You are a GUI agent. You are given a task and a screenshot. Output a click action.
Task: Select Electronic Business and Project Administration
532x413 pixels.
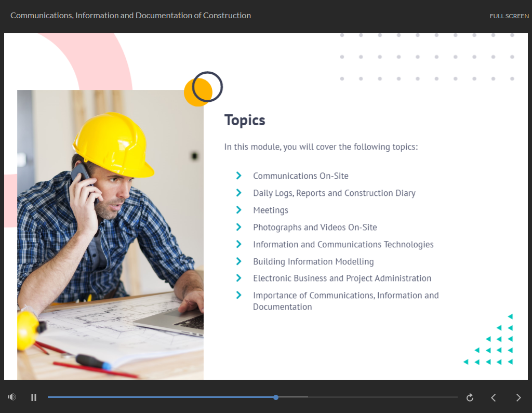[342, 278]
